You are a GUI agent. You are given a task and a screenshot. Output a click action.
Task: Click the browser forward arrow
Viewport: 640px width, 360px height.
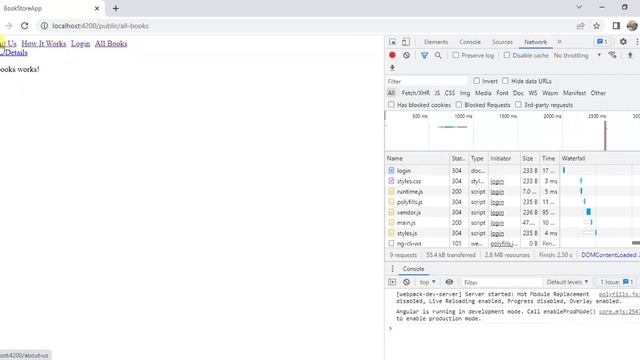(x=9, y=26)
